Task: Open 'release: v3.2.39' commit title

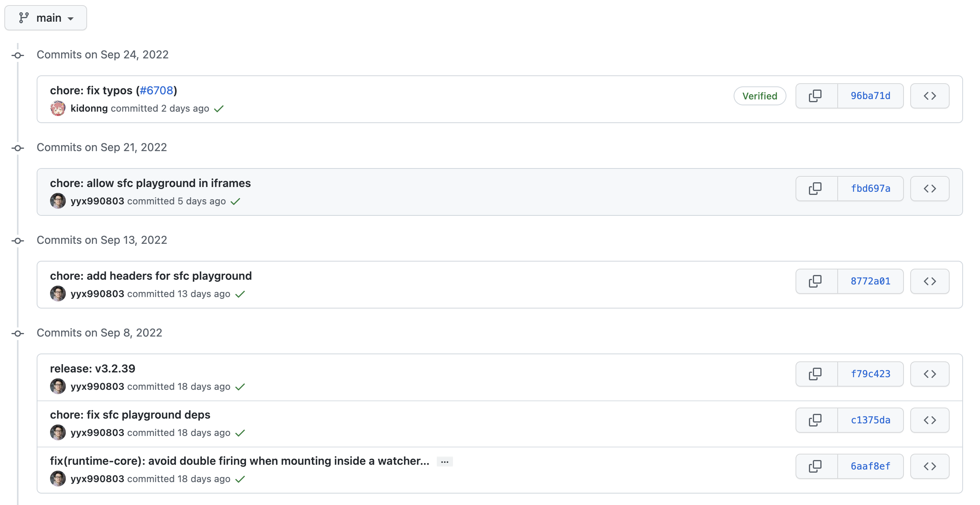Action: (x=93, y=368)
